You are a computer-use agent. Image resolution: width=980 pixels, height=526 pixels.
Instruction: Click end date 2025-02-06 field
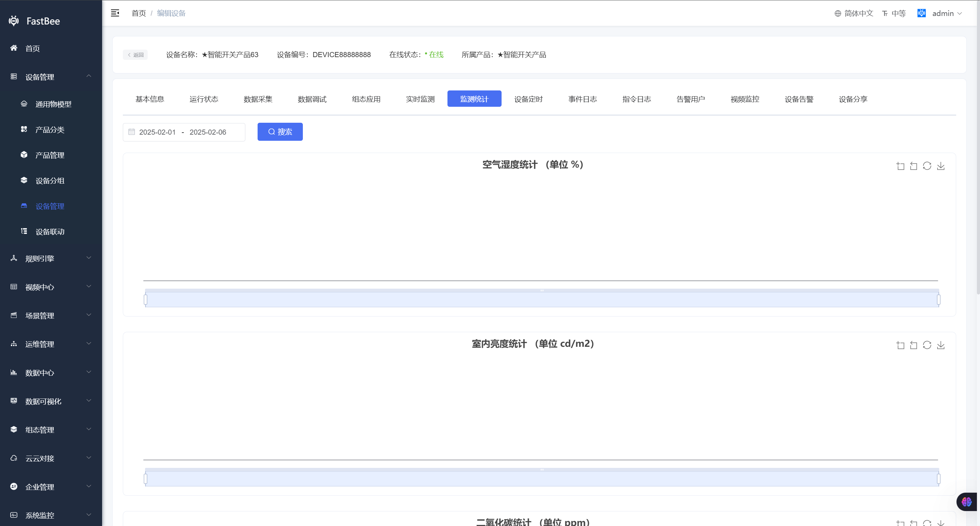[208, 132]
